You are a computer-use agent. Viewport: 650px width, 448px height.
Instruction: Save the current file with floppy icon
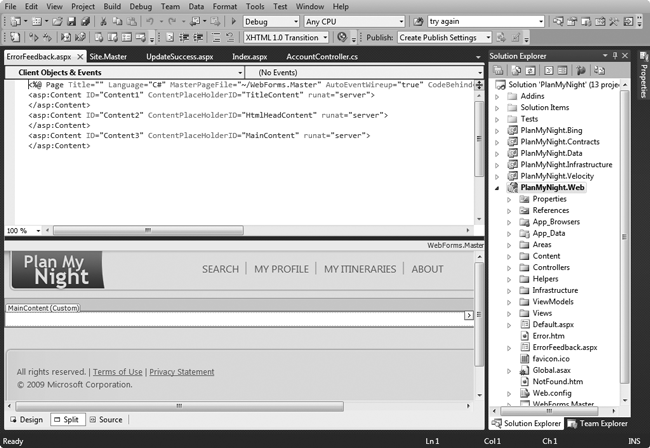click(x=71, y=22)
